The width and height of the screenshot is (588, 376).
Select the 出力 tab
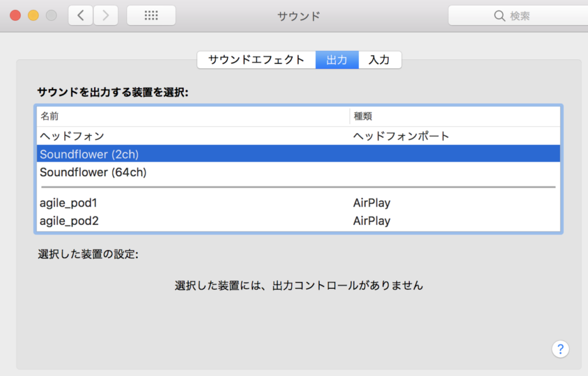tap(337, 60)
